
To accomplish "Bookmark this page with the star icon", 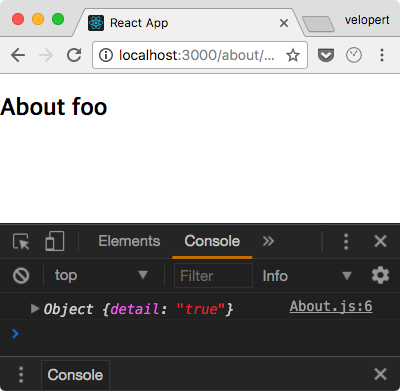I will [x=293, y=55].
